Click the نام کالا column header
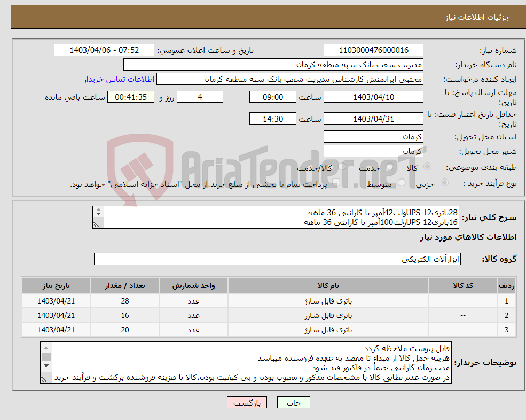526x420 pixels. tap(328, 286)
